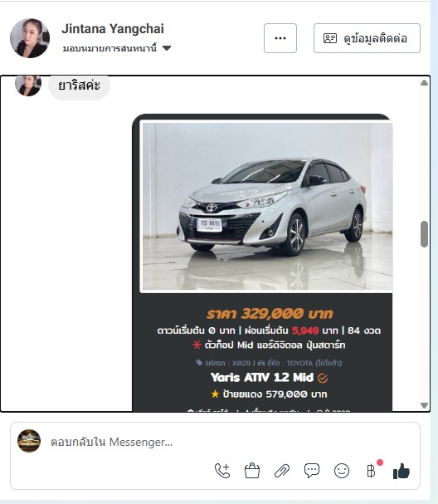Open saved replies speech bubble icon
Screen dimensions: 438x504
coord(311,471)
